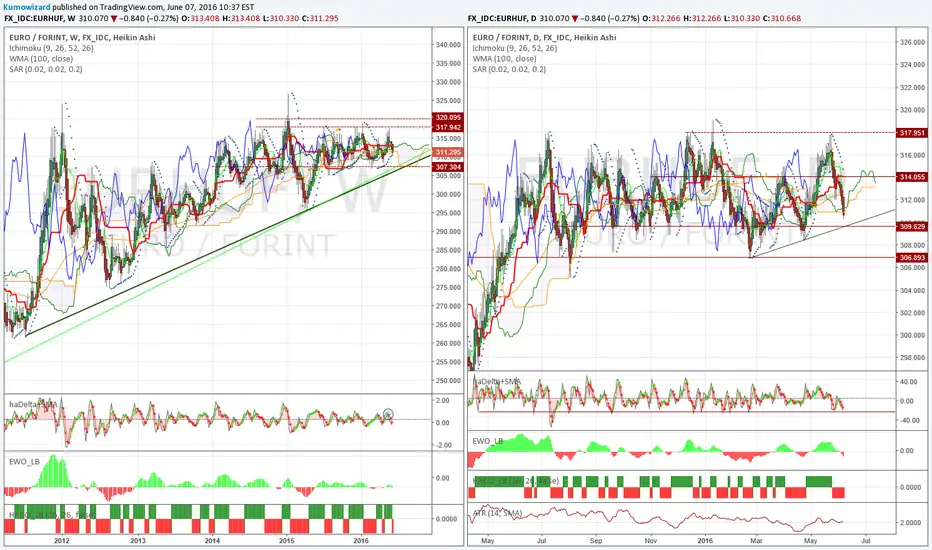This screenshot has width=932, height=550.
Task: Click the daily O:312.266 open value
Action: point(662,18)
